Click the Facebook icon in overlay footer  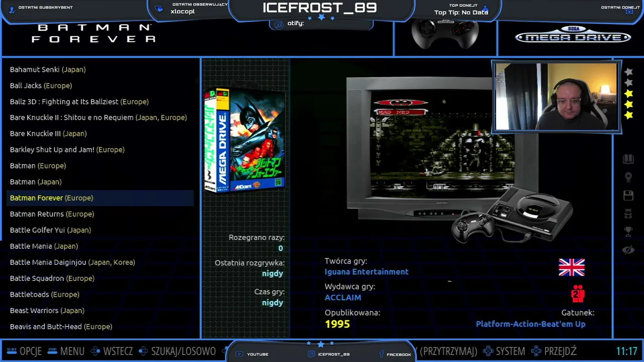[381, 354]
